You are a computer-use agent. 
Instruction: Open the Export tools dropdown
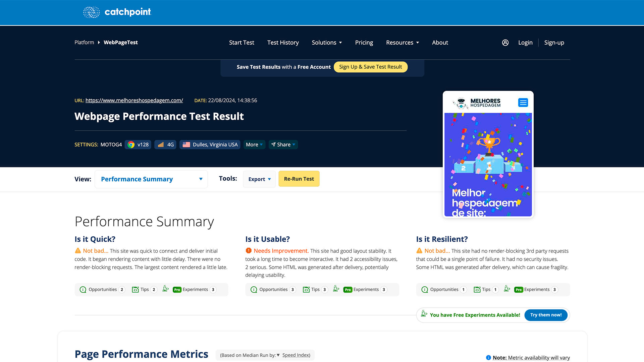(x=259, y=179)
